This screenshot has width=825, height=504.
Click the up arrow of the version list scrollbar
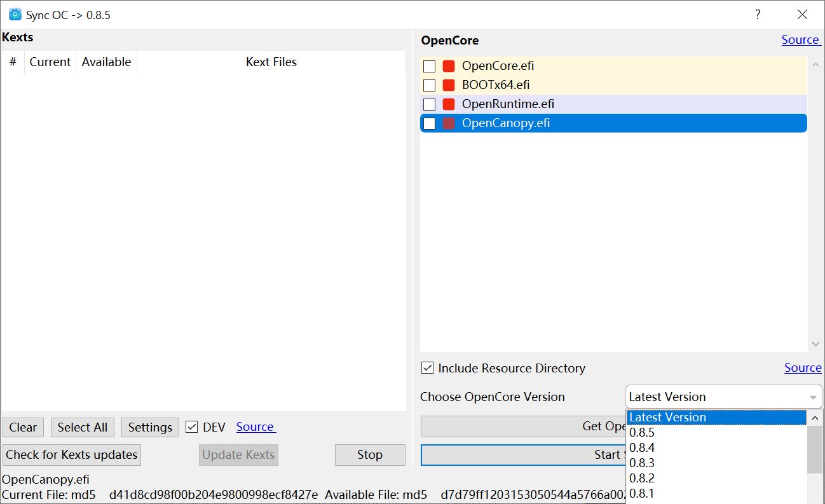(x=815, y=418)
